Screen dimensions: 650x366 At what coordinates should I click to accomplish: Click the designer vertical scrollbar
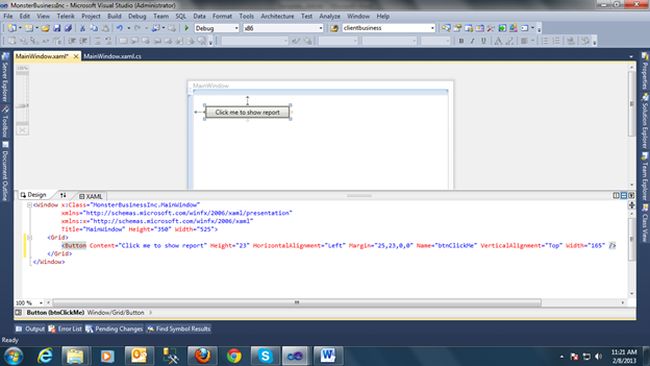click(631, 104)
